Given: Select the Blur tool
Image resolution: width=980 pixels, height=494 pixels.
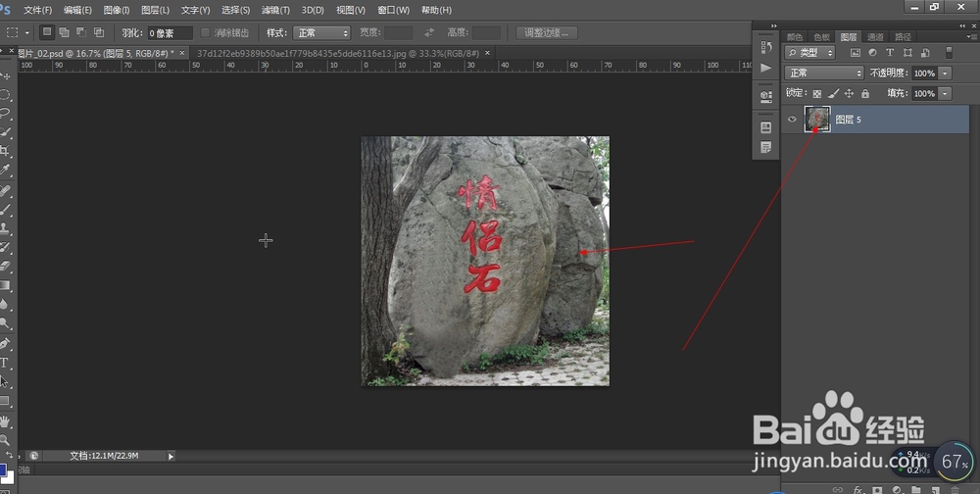Looking at the screenshot, I should pos(5,305).
